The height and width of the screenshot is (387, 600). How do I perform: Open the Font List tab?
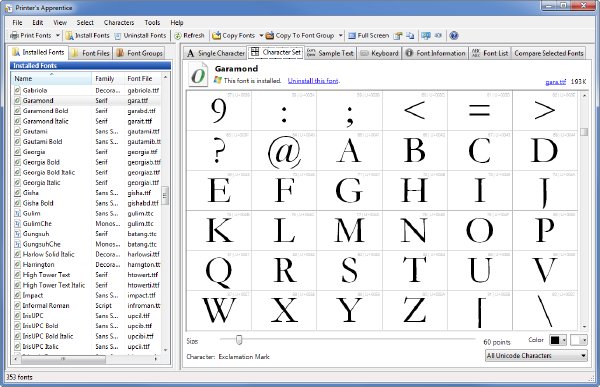point(490,53)
